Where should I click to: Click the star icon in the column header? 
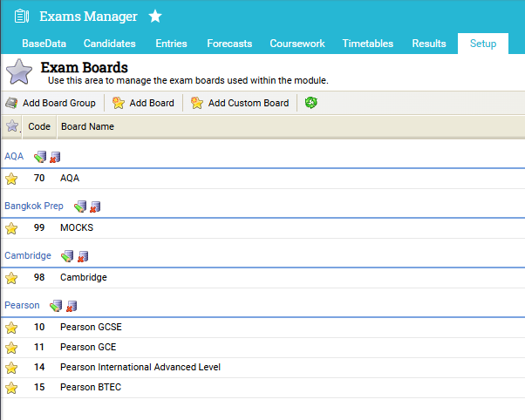(x=11, y=126)
